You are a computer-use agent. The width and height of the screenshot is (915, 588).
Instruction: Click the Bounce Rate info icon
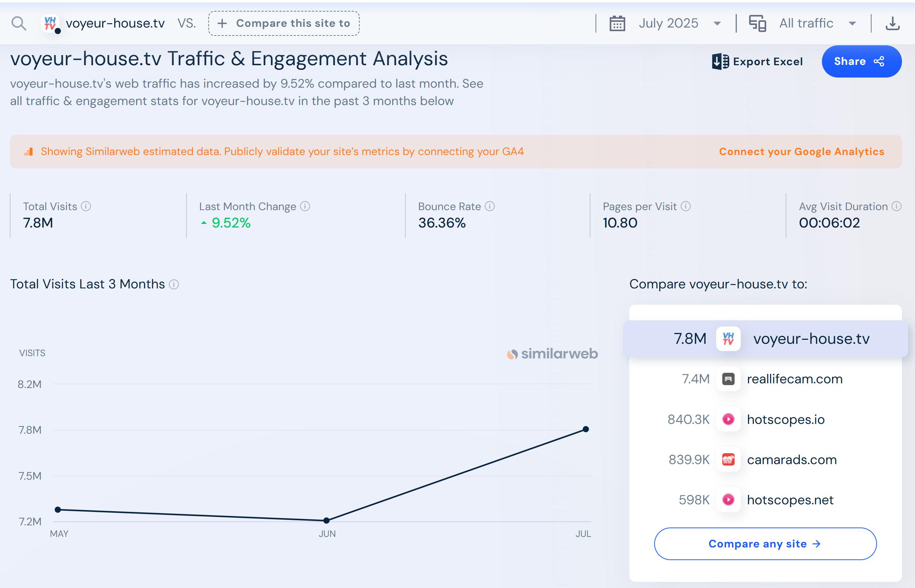point(490,207)
